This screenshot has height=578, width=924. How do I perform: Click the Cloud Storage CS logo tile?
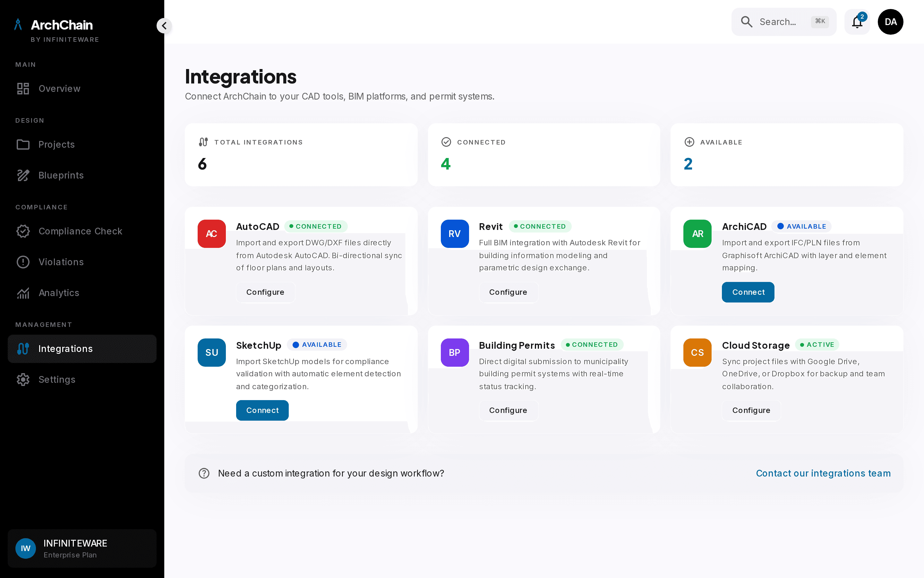tap(697, 353)
